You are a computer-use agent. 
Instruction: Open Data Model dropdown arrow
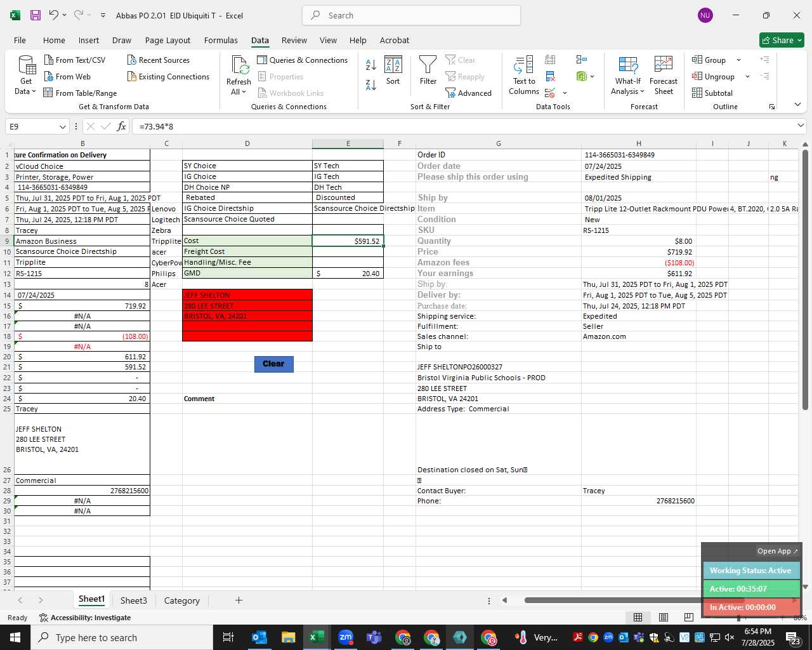point(592,77)
